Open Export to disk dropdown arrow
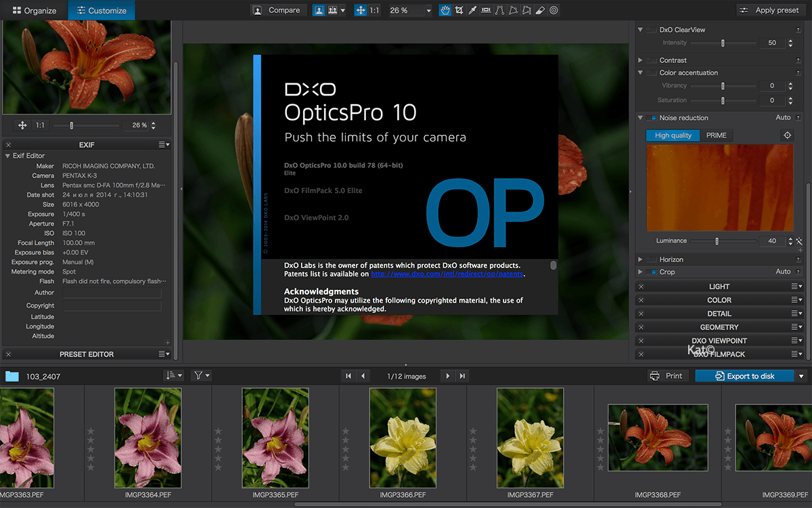Image resolution: width=812 pixels, height=508 pixels. (801, 376)
